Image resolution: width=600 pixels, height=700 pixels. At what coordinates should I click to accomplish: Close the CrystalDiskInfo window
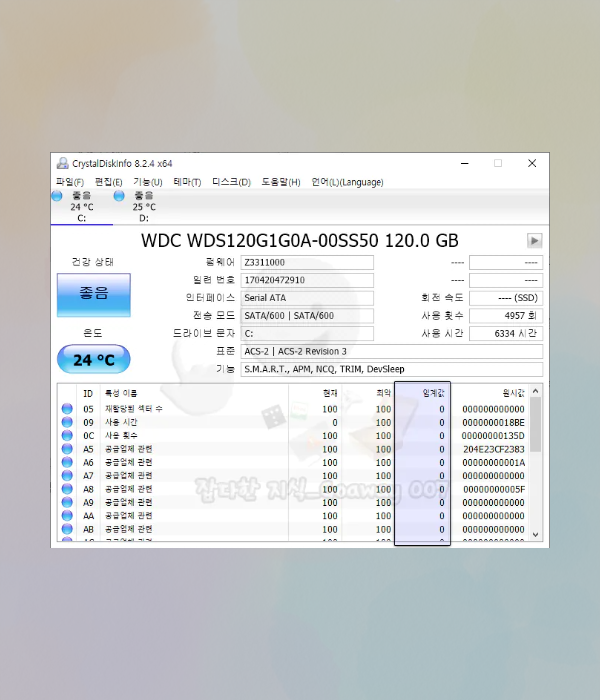click(x=532, y=163)
